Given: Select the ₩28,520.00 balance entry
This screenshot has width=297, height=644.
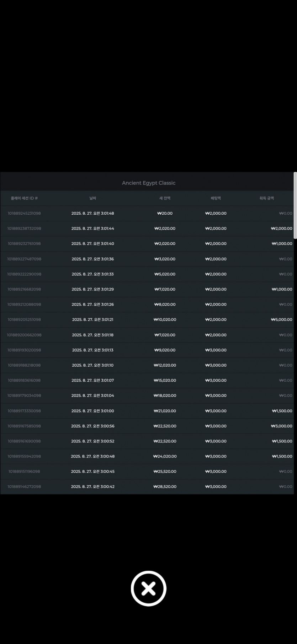Looking at the screenshot, I should [x=165, y=487].
